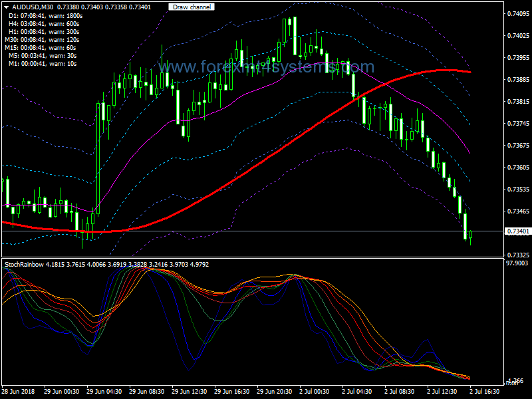Select the current price label 0.73401
The height and width of the screenshot is (399, 532).
(517, 231)
